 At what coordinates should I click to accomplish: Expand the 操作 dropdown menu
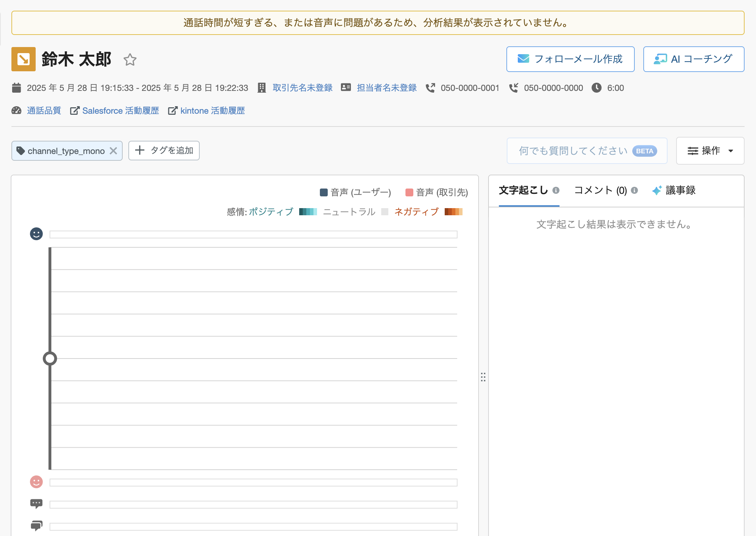coord(710,151)
